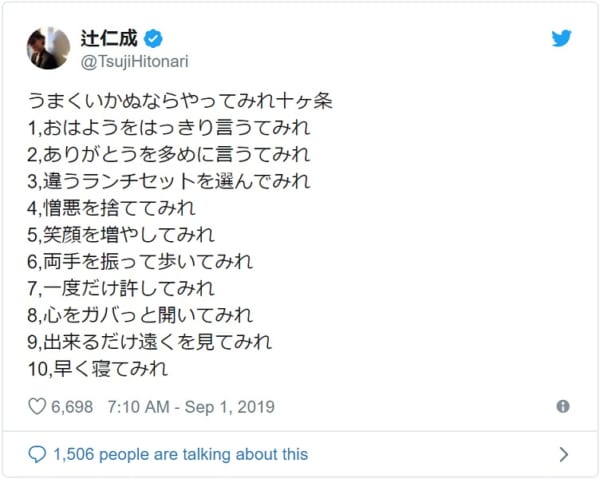This screenshot has width=600, height=479.
Task: Click line 3 about ランチセット
Action: (x=169, y=181)
